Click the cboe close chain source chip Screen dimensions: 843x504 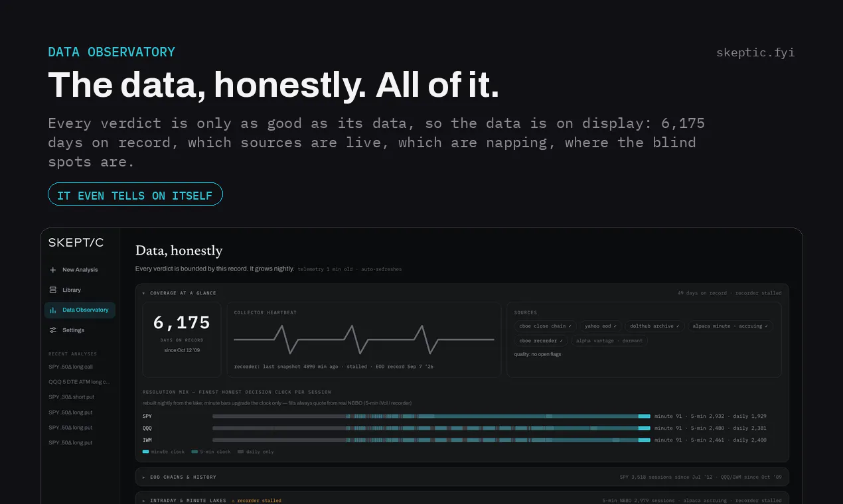(x=545, y=326)
